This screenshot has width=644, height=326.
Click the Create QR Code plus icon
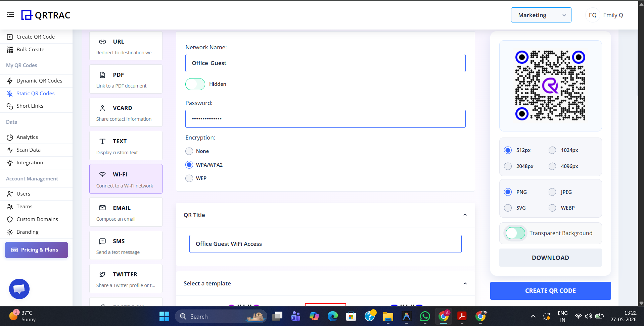(10, 37)
